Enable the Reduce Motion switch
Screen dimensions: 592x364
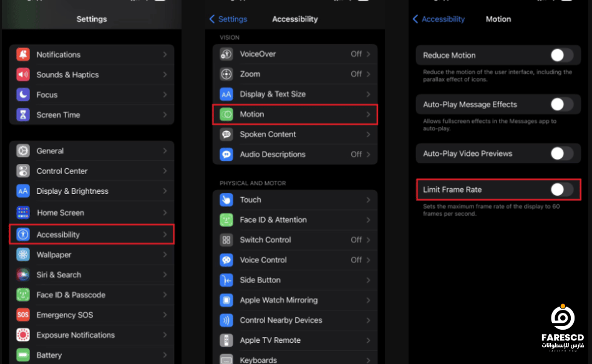click(x=561, y=55)
